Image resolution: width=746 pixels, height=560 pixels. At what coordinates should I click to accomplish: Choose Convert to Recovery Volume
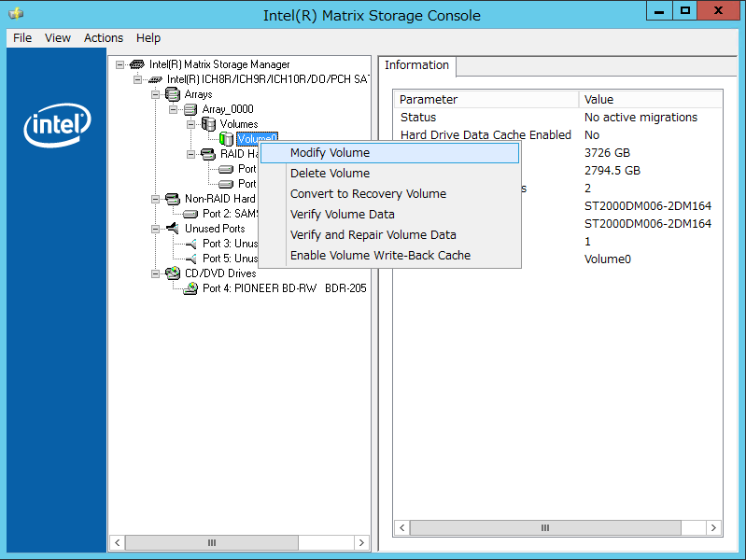[x=368, y=194]
